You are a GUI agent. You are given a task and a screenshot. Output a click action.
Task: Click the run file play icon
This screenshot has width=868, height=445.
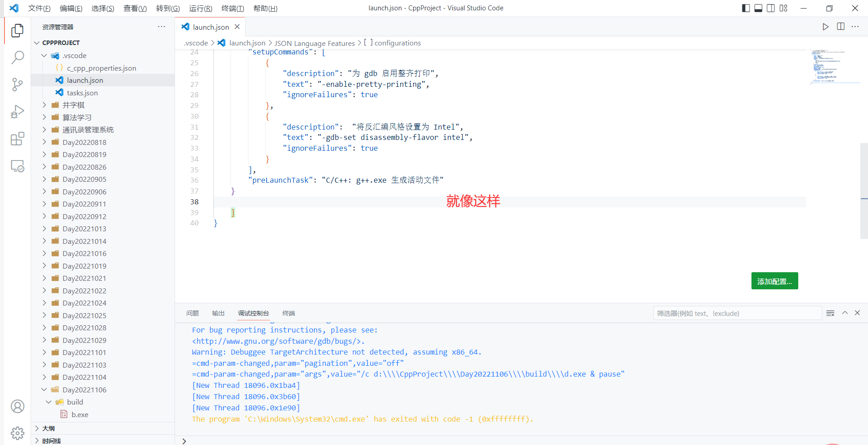[x=825, y=27]
